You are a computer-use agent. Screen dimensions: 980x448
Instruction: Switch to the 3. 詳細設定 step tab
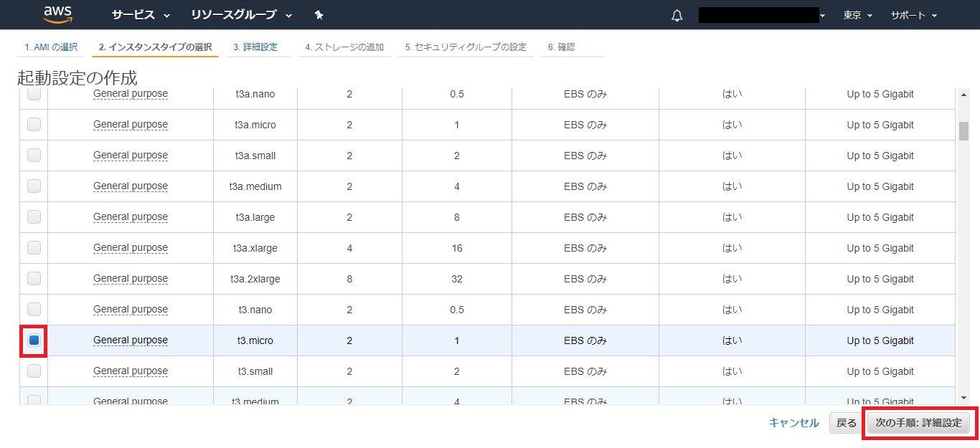(255, 47)
